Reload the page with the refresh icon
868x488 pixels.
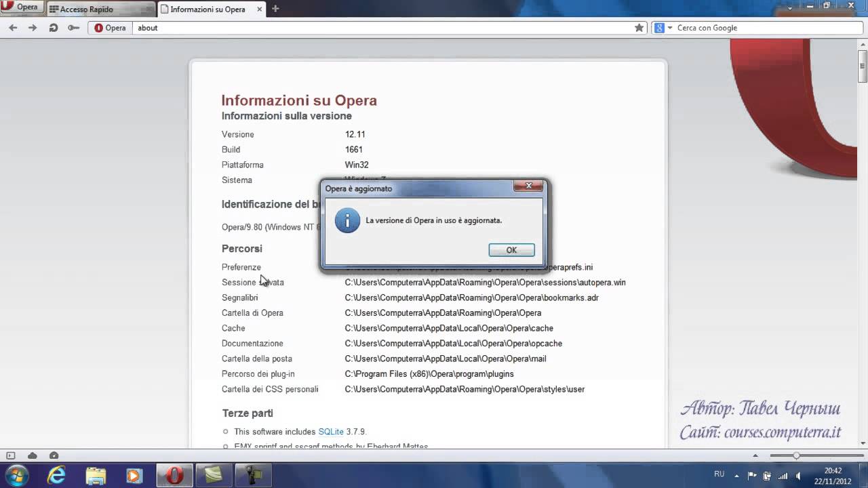pos(53,28)
